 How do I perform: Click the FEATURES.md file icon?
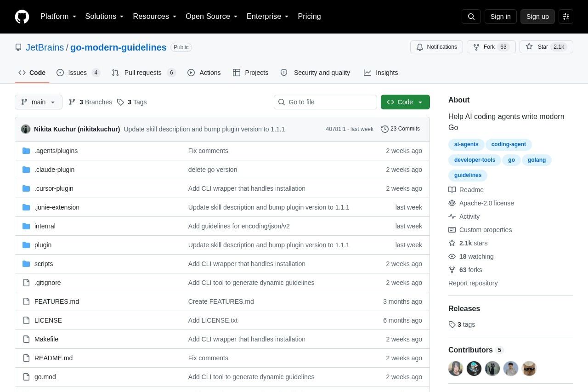(x=26, y=301)
